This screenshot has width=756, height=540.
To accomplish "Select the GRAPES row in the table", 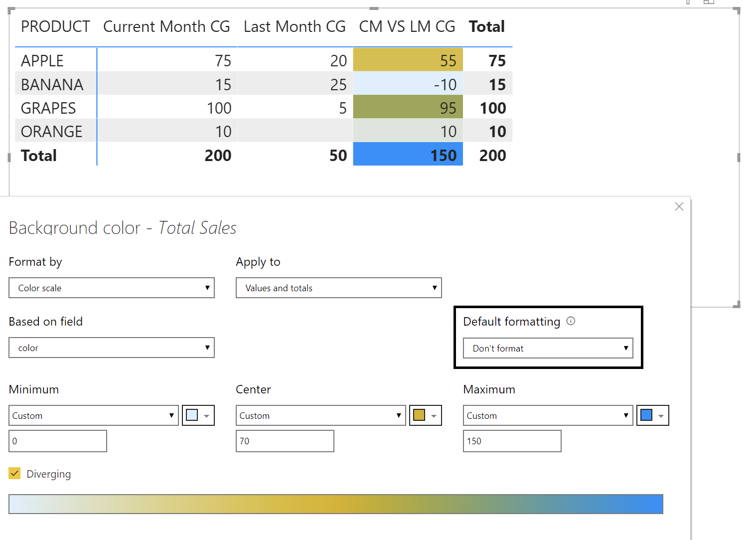I will [x=48, y=107].
